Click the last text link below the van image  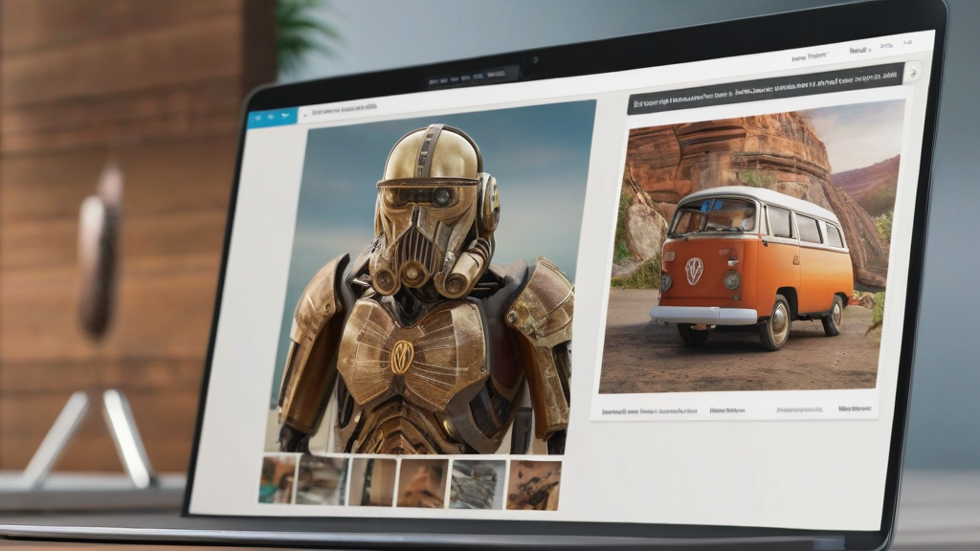[855, 408]
